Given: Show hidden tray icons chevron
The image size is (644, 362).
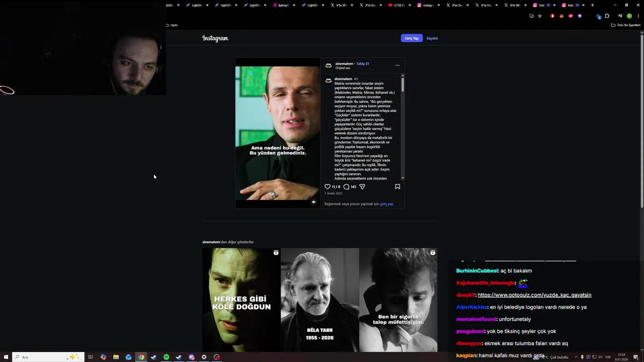Looking at the screenshot, I should 577,357.
